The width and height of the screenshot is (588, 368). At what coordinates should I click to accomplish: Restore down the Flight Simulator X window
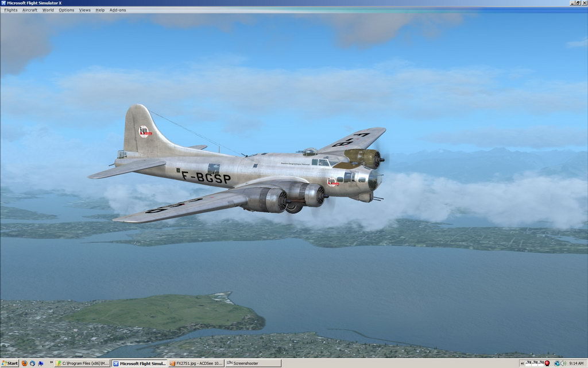tap(578, 3)
